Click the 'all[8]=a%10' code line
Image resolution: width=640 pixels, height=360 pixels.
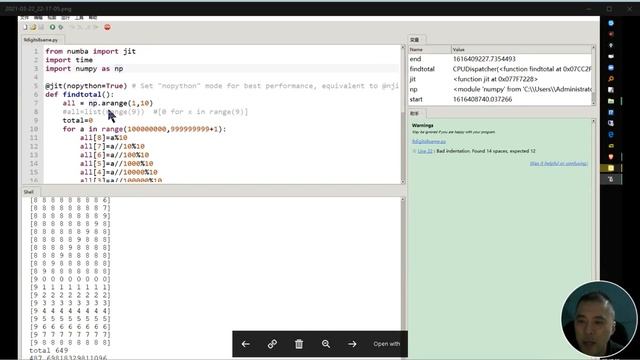coord(104,138)
